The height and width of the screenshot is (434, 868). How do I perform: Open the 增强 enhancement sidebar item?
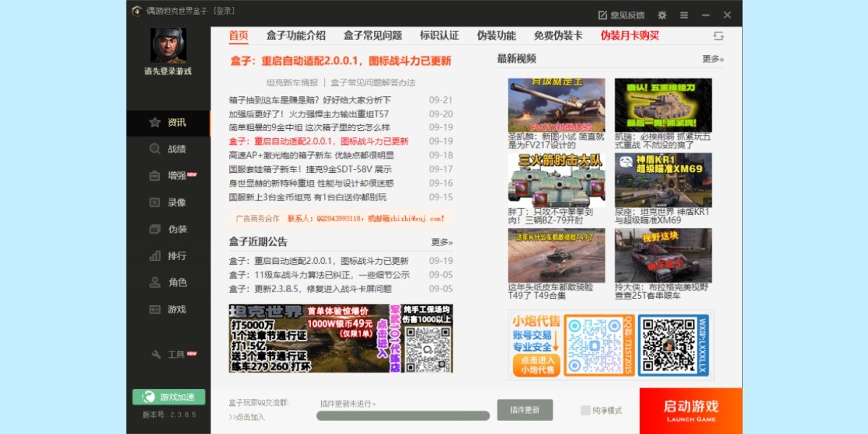[169, 176]
